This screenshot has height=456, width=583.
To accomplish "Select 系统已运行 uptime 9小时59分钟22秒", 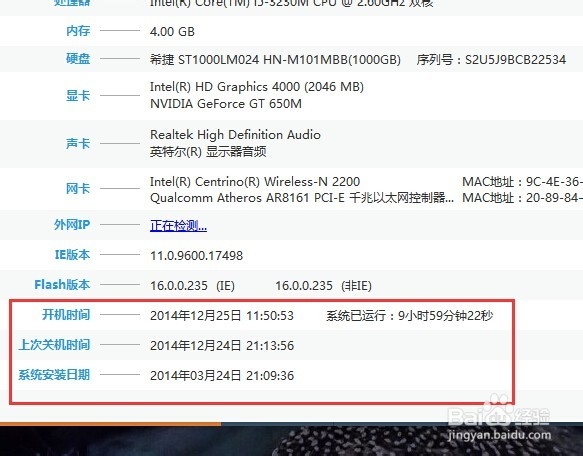I will tap(410, 316).
